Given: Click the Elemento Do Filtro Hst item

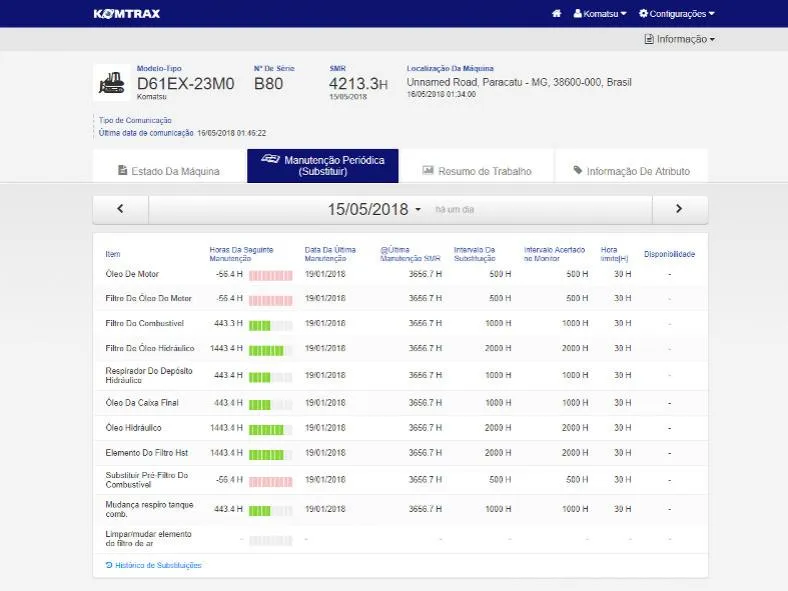Looking at the screenshot, I should tap(146, 453).
